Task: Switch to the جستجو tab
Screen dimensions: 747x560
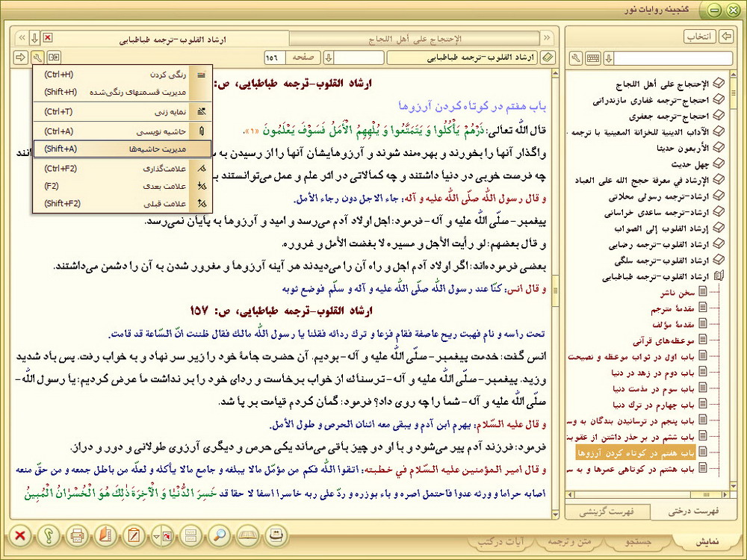Action: [x=638, y=542]
